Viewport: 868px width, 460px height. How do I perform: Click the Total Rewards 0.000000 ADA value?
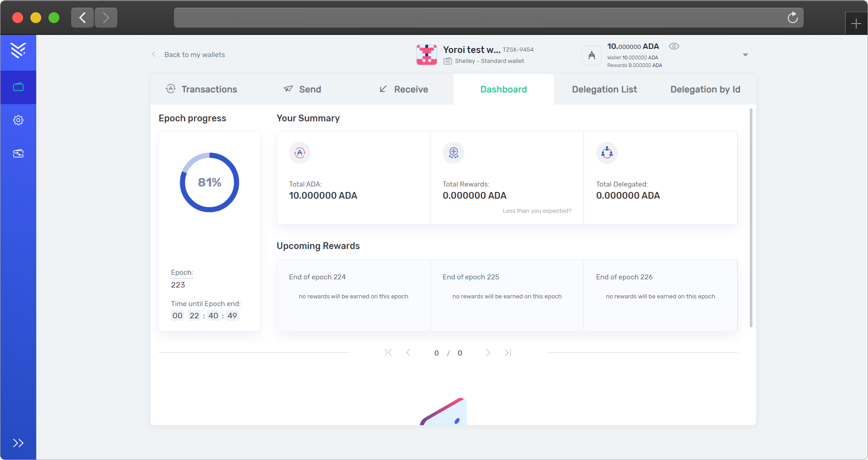[x=474, y=196]
